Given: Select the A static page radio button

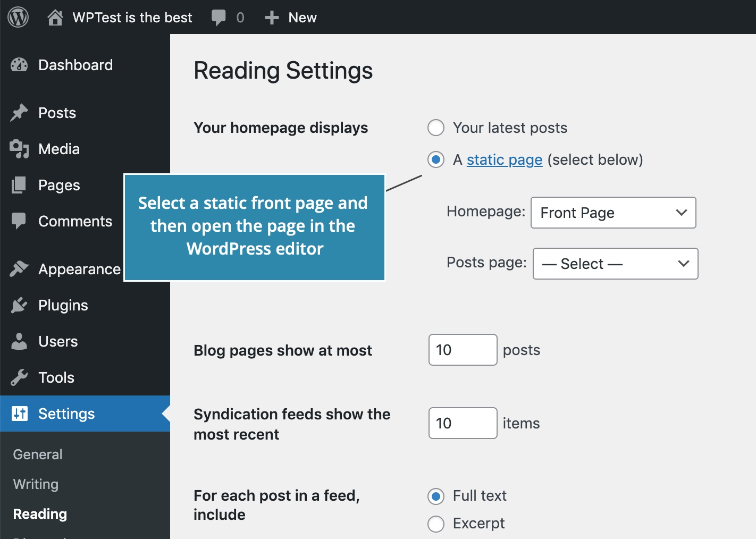Looking at the screenshot, I should (436, 159).
